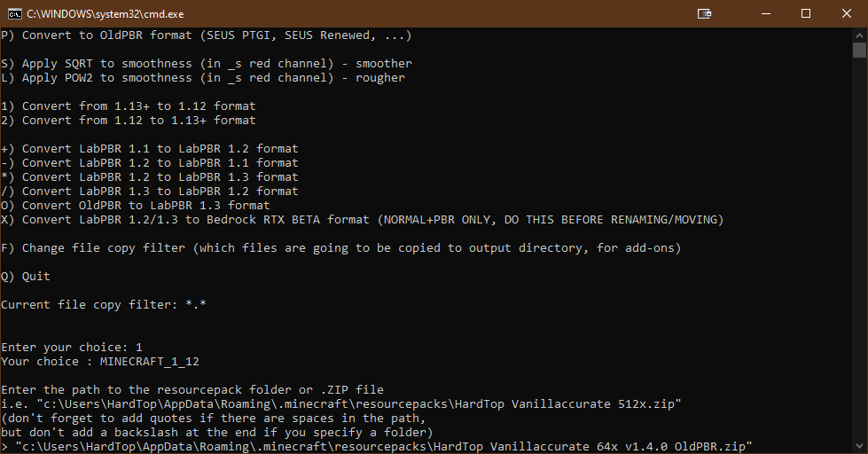Click the Bedrock RTX BETA format line

(x=362, y=219)
